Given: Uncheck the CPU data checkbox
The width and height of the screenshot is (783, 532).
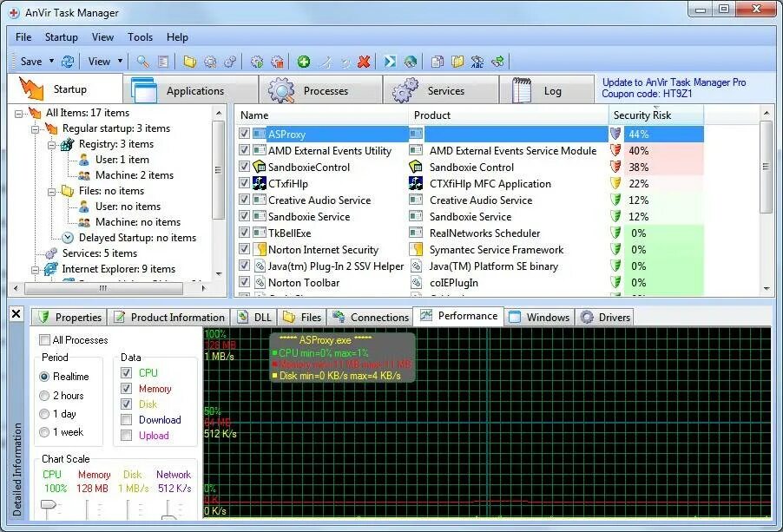Looking at the screenshot, I should 127,373.
